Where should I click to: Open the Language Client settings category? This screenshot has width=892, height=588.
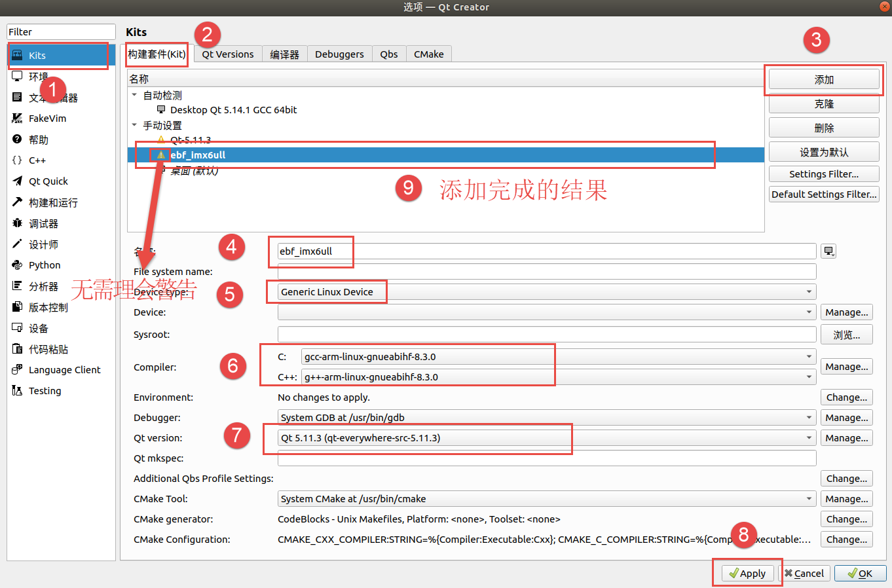tap(61, 370)
